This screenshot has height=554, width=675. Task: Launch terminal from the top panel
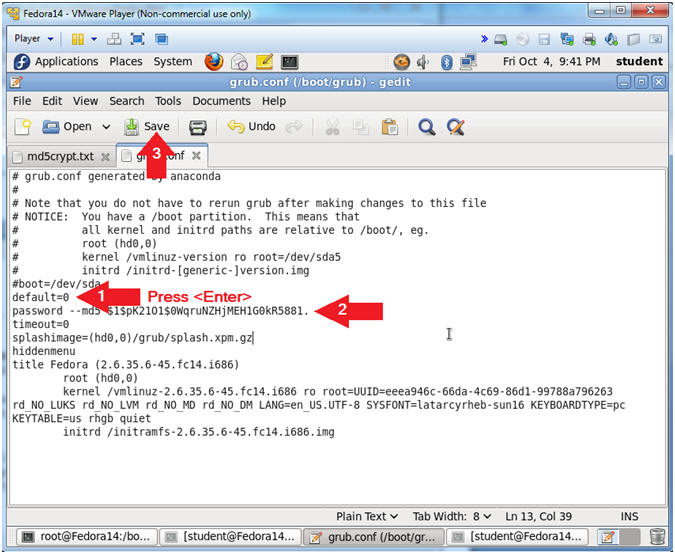pyautogui.click(x=289, y=62)
